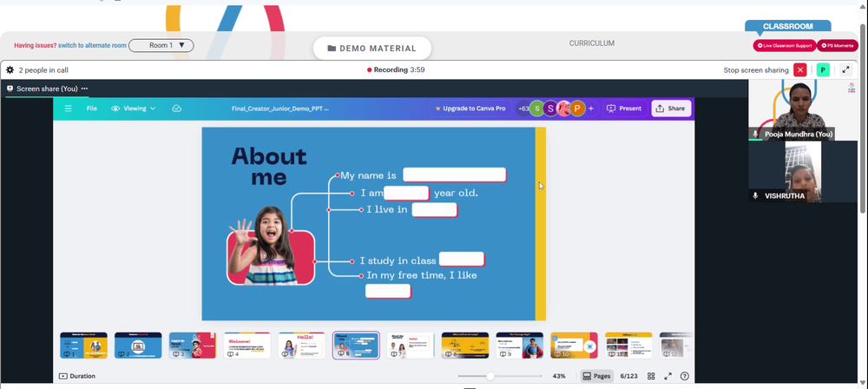Open the grid view icon
The height and width of the screenshot is (389, 868).
pyautogui.click(x=651, y=376)
